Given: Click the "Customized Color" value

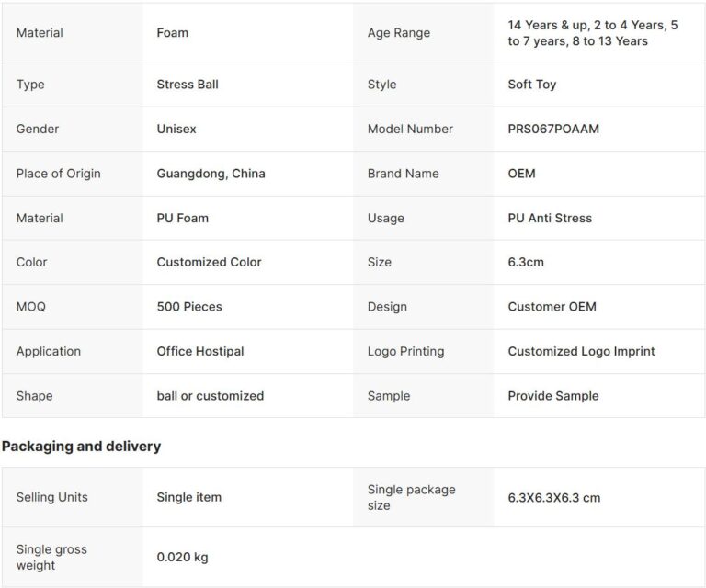Looking at the screenshot, I should [x=209, y=262].
